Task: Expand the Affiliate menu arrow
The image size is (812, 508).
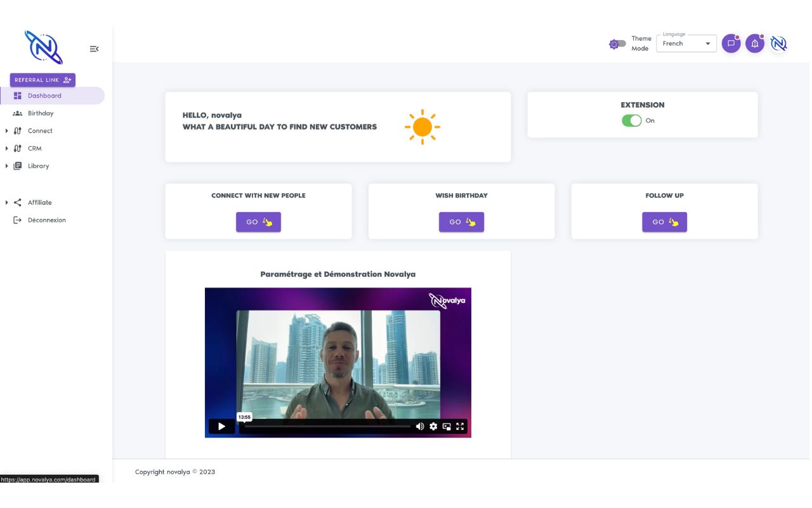Action: [x=7, y=203]
